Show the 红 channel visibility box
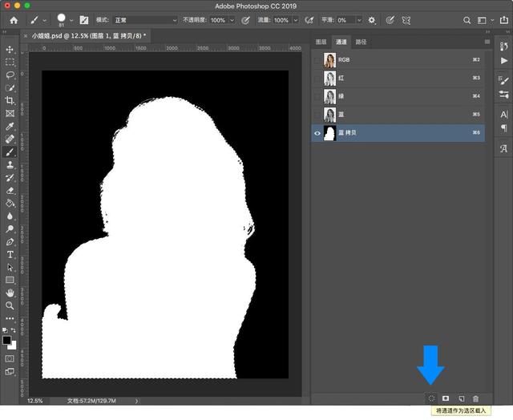Viewport: 513px width, 420px height. [x=317, y=79]
